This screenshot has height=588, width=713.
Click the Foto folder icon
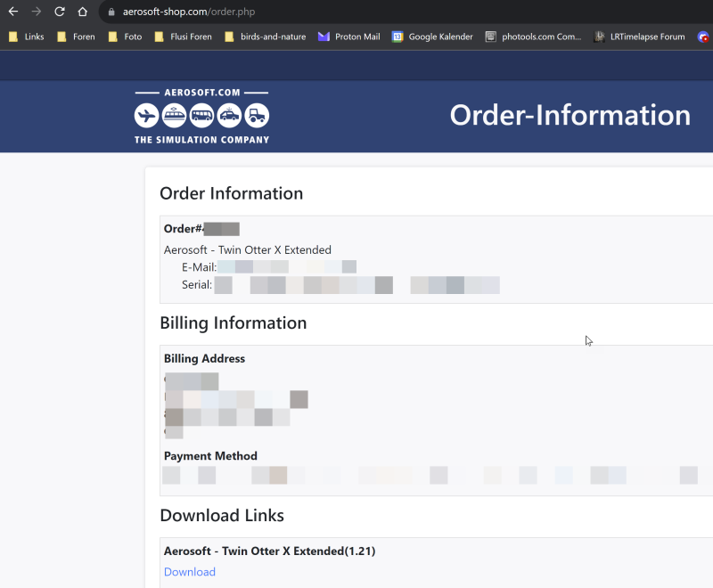(x=113, y=37)
